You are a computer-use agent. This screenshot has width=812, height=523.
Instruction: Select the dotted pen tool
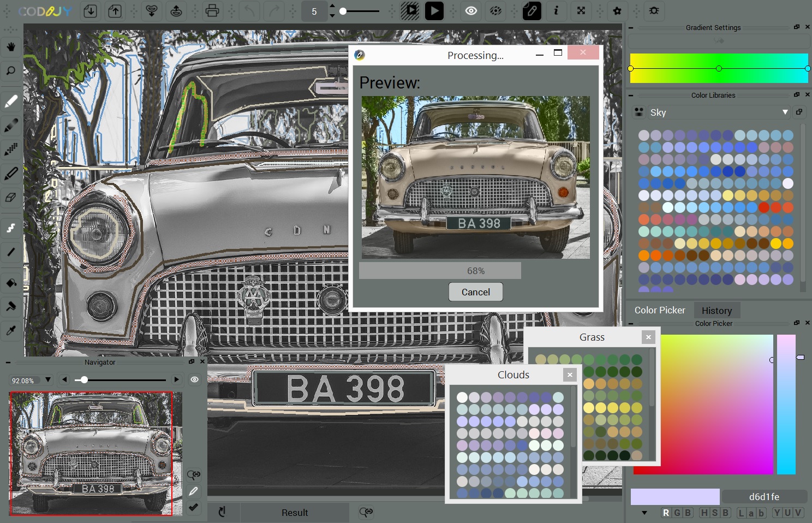(11, 150)
